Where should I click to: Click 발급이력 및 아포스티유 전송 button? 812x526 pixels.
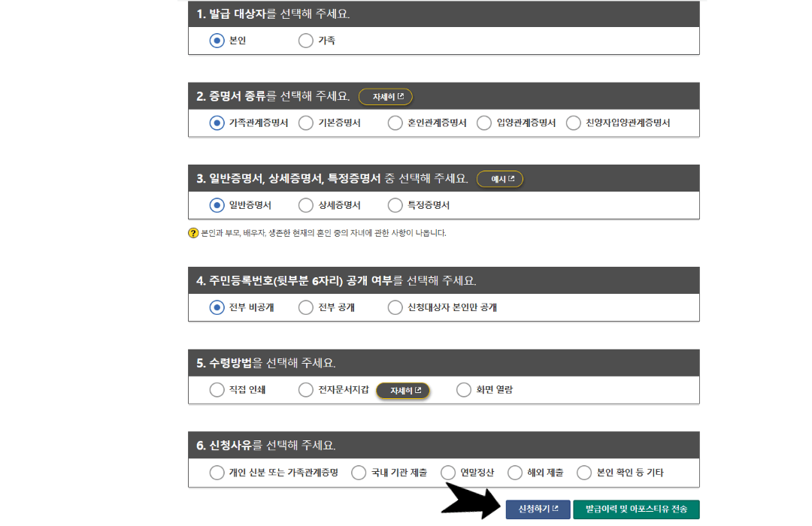pyautogui.click(x=636, y=508)
